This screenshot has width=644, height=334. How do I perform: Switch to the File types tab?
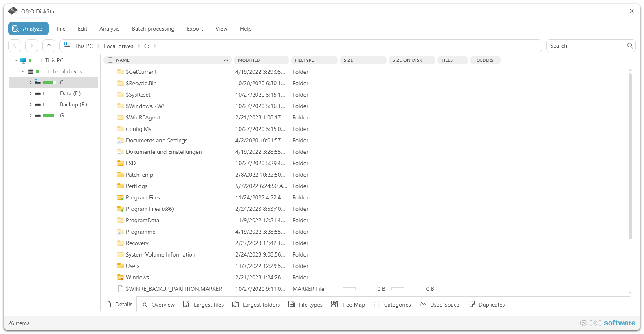click(x=305, y=305)
